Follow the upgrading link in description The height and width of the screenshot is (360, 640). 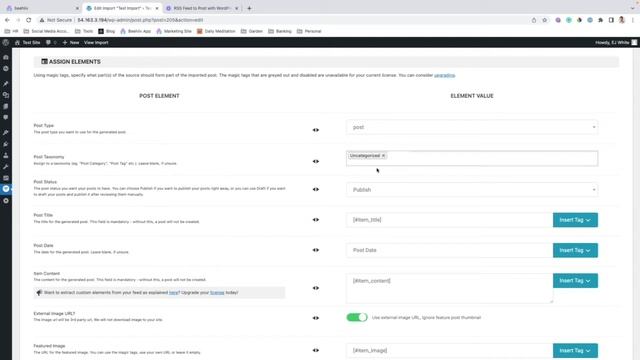[444, 76]
